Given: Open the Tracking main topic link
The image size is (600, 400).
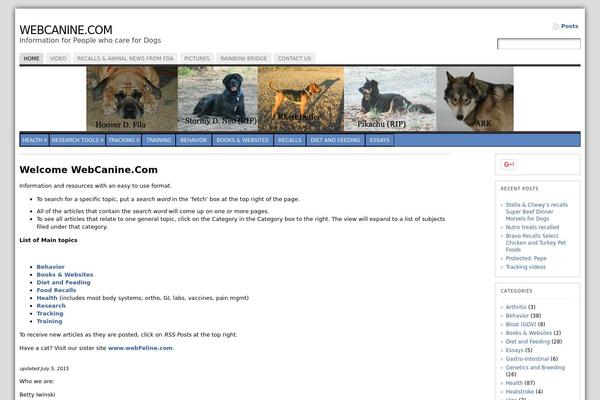Looking at the screenshot, I should tap(50, 313).
